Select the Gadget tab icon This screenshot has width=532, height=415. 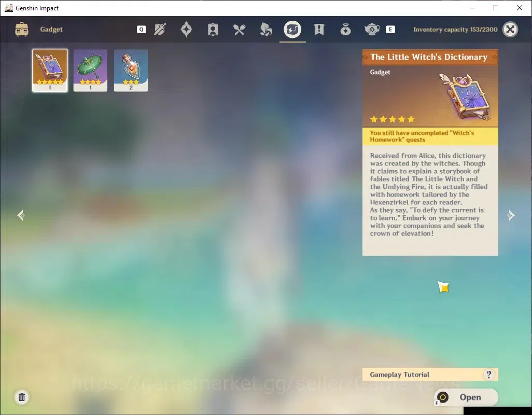(292, 30)
